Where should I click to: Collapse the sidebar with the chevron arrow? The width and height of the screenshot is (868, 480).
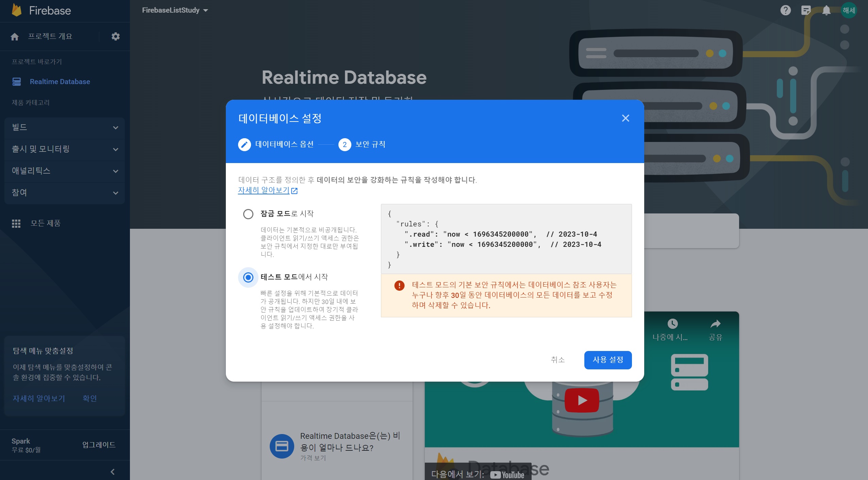coord(113,471)
